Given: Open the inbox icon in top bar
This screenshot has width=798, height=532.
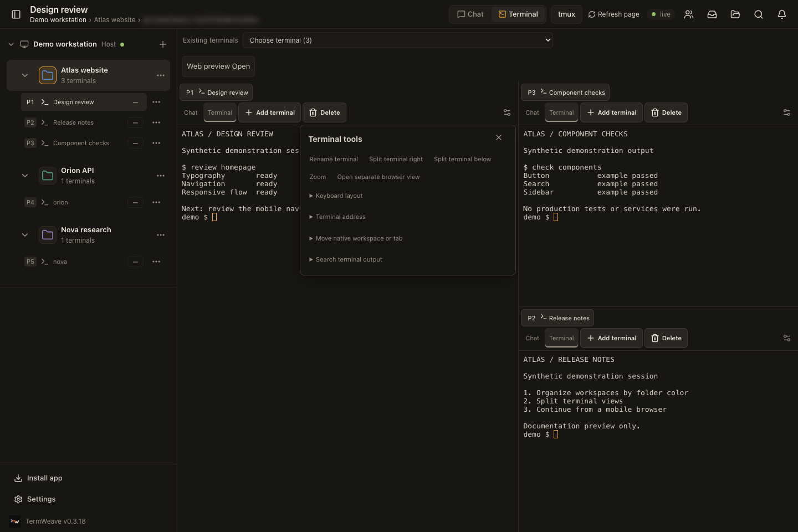Looking at the screenshot, I should click(x=712, y=14).
